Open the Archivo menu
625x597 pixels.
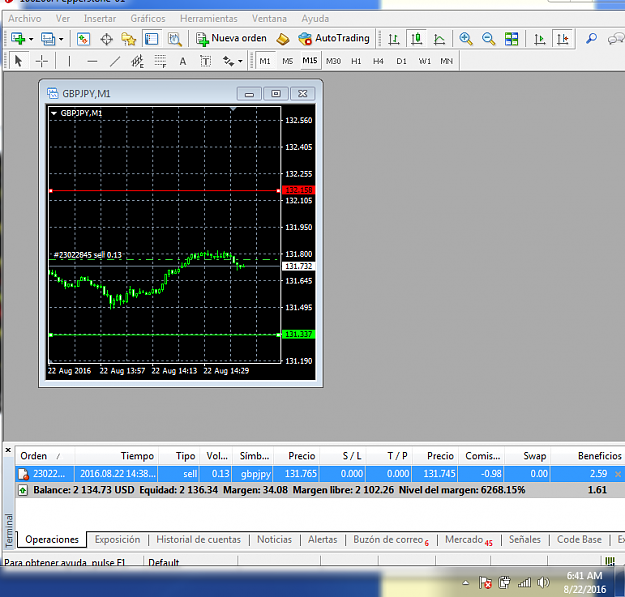(24, 19)
